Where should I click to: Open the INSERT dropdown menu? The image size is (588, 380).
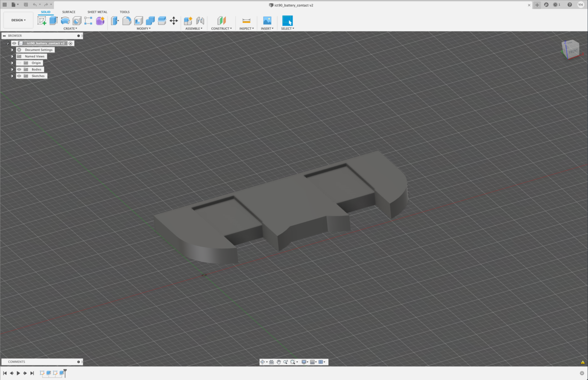267,28
